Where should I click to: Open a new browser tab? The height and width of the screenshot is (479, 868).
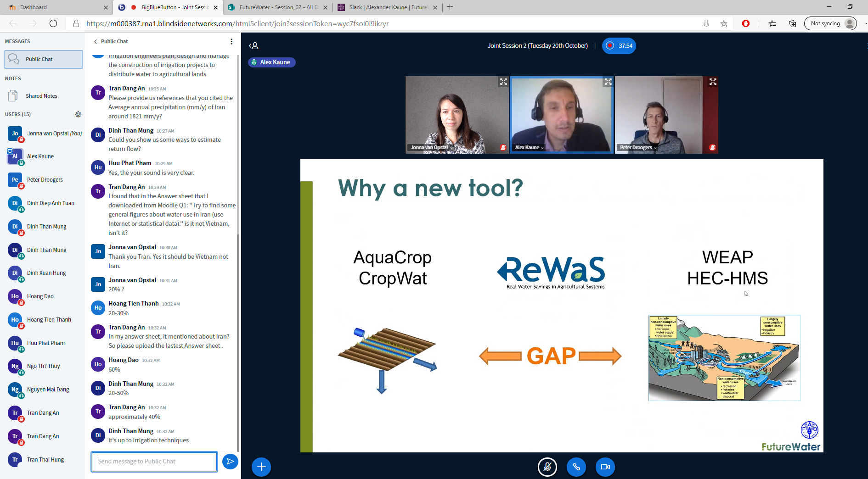(x=450, y=7)
